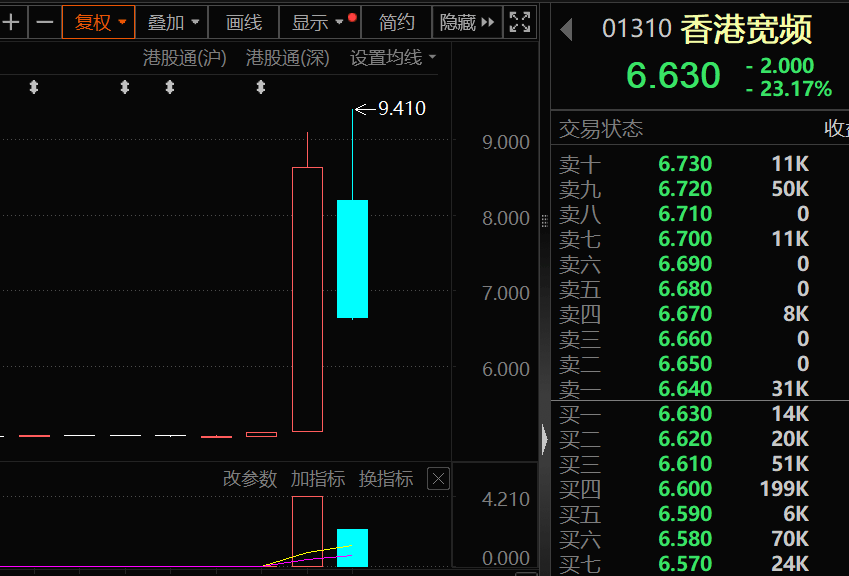Go back using arrow beside 01310
The width and height of the screenshot is (849, 576).
[x=566, y=30]
